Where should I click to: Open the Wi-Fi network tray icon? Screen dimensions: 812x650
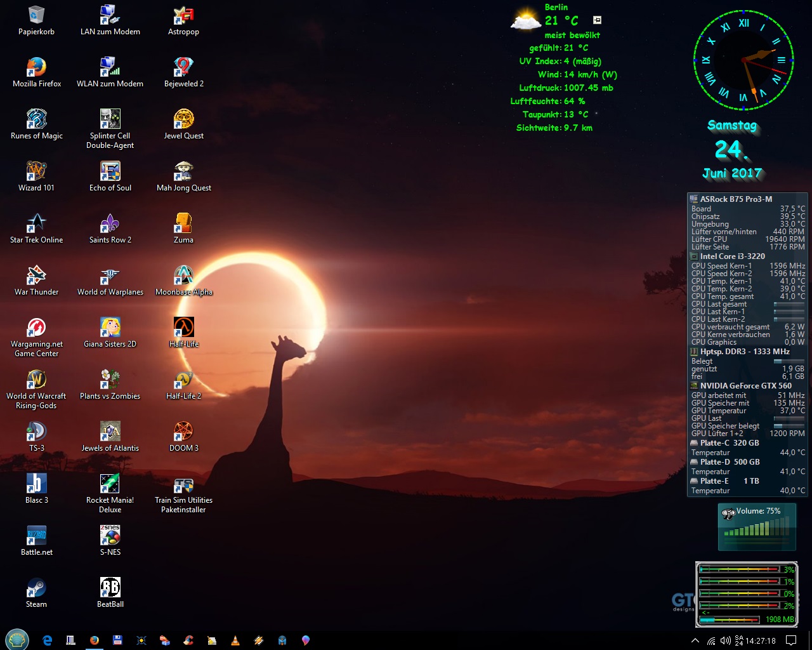[711, 640]
